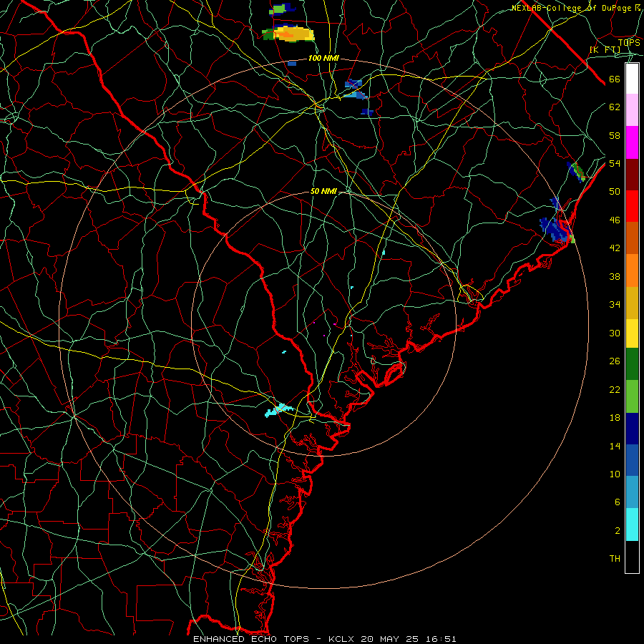
Task: Click the navy 18 kft legend swatch
Action: pyautogui.click(x=632, y=429)
